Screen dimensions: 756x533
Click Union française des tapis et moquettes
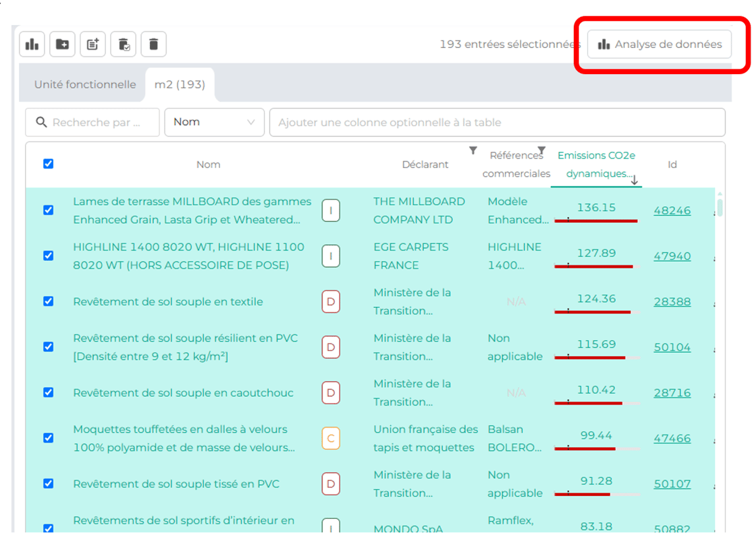pos(426,438)
